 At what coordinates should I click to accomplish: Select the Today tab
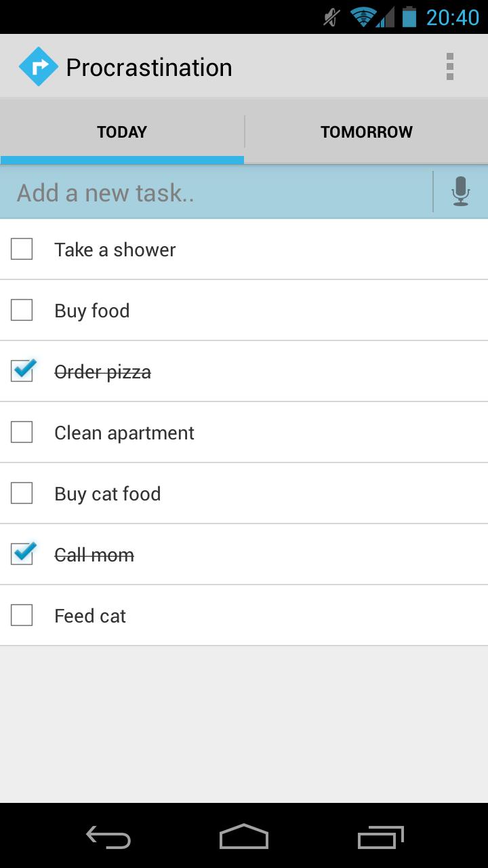click(x=122, y=132)
